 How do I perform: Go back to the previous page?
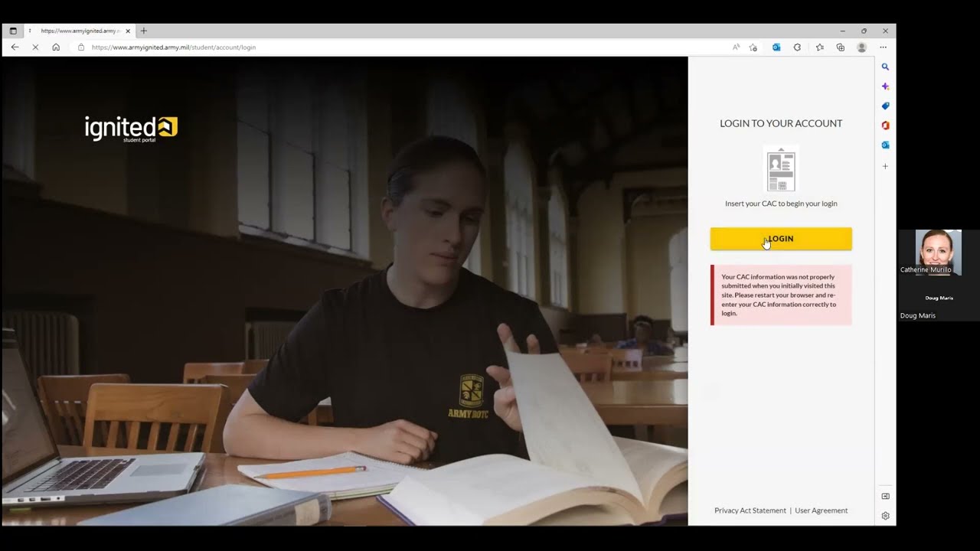[15, 47]
